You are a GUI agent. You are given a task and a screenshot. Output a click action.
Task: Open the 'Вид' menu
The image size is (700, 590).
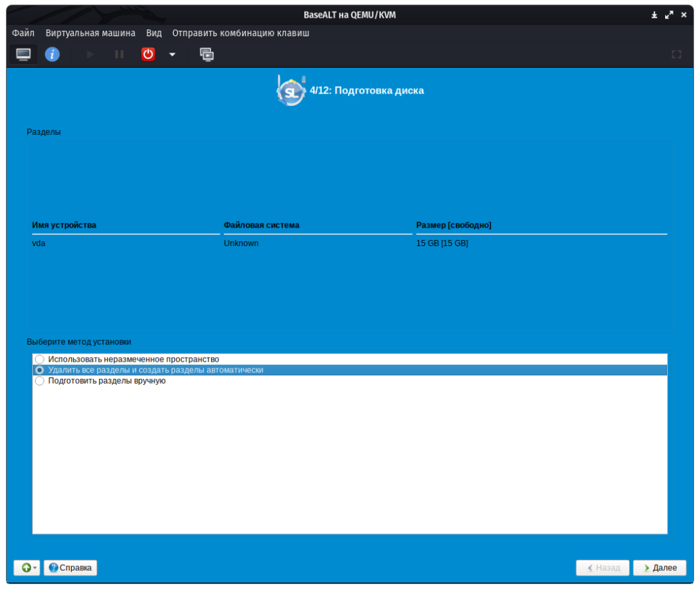(154, 33)
